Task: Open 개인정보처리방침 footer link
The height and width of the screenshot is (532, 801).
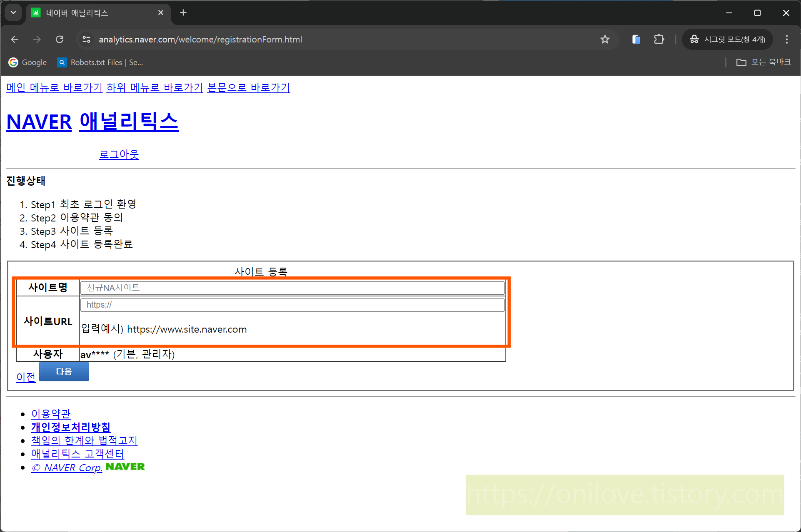Action: [71, 427]
